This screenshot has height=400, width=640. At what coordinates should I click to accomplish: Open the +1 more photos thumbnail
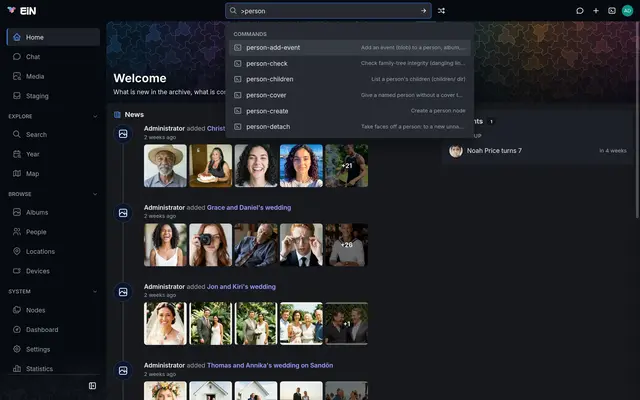click(347, 324)
